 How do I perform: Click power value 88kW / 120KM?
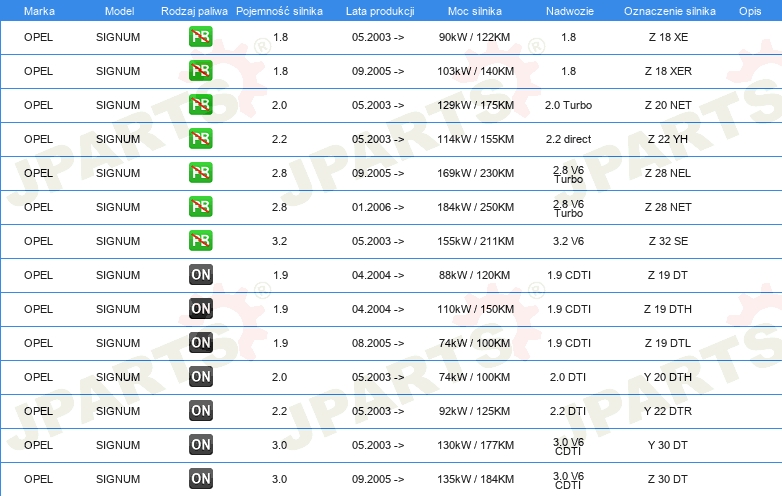click(475, 275)
